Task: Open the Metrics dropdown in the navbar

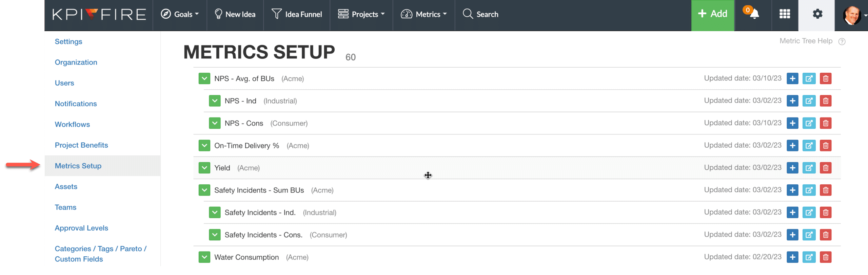Action: 424,14
